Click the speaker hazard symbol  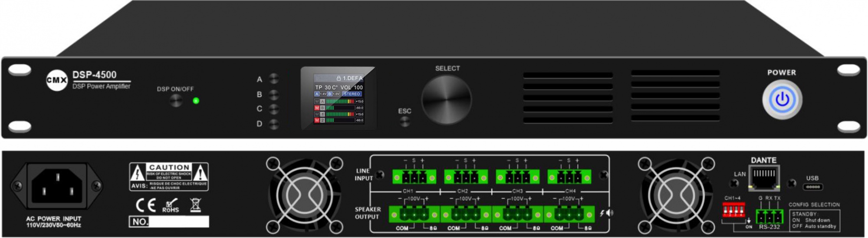point(607,213)
